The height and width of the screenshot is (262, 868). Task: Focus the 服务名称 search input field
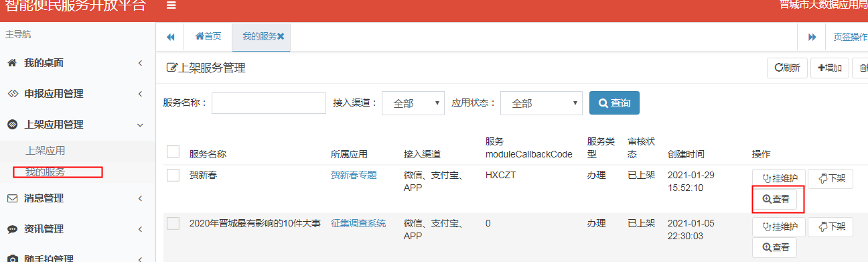pyautogui.click(x=269, y=103)
